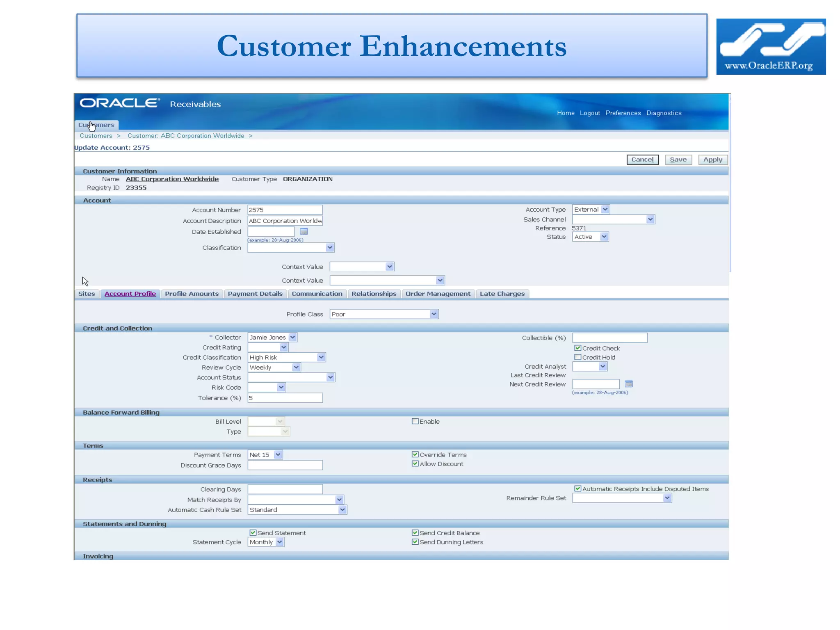The image size is (840, 630).
Task: Click the Clearing Days input field
Action: tap(285, 489)
